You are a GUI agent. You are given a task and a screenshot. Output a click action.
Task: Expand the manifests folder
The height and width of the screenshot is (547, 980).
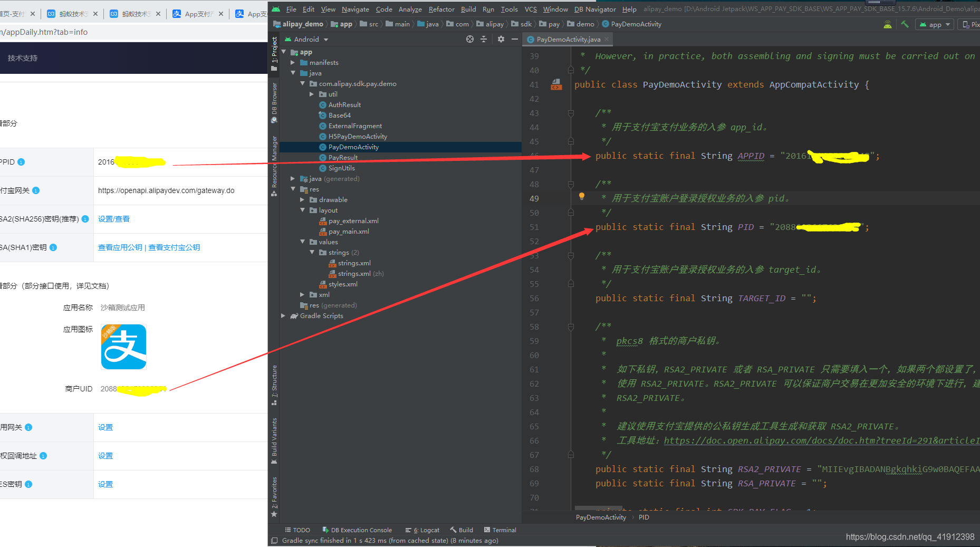pos(293,62)
